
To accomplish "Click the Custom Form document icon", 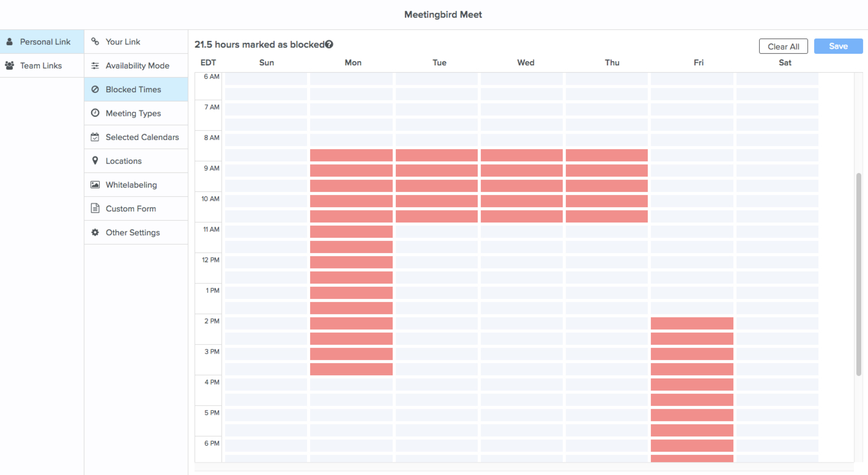I will 95,208.
